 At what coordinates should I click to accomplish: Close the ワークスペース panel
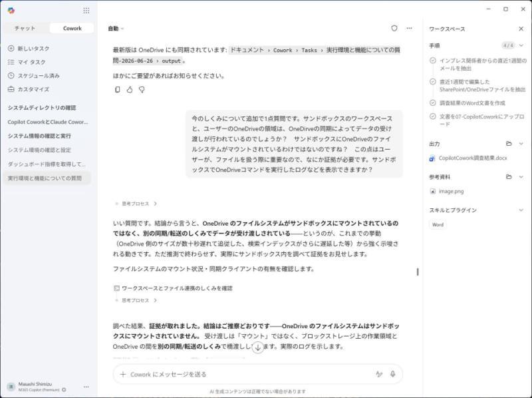point(521,29)
